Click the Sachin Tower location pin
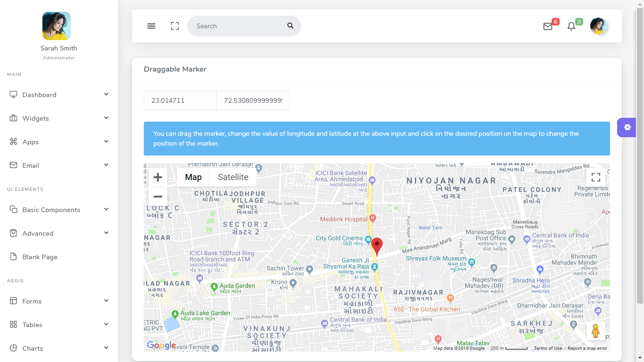The width and height of the screenshot is (644, 362). [x=309, y=270]
